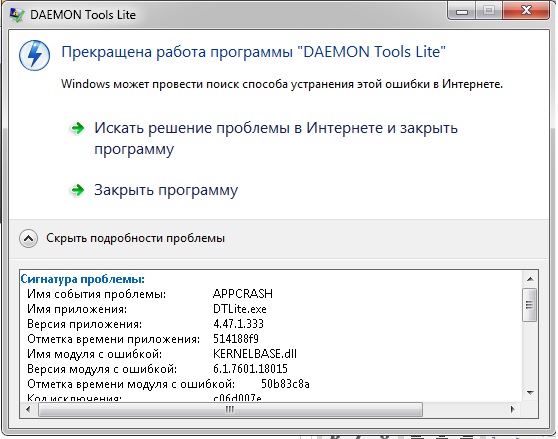The image size is (558, 439).
Task: Click the horizontal scroll right arrow
Action: (x=512, y=409)
